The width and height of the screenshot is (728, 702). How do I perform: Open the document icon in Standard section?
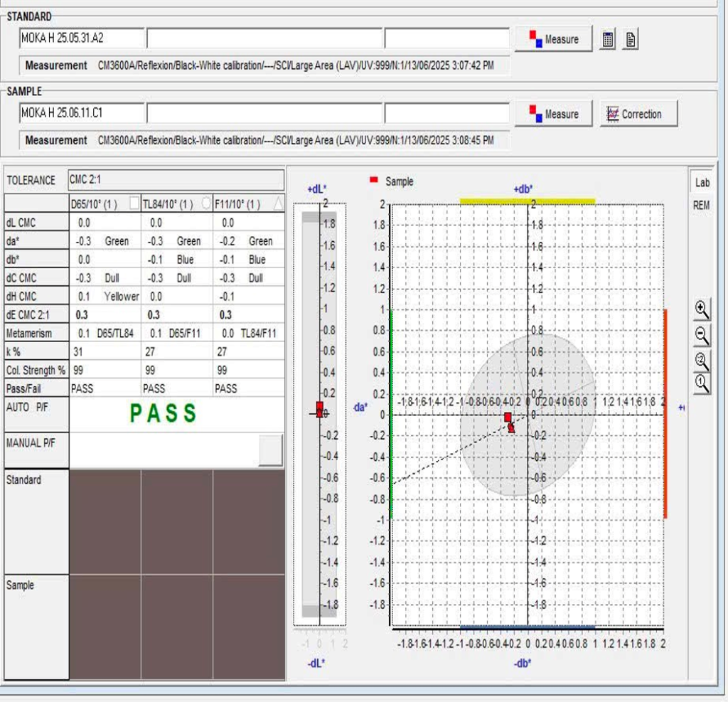point(631,40)
